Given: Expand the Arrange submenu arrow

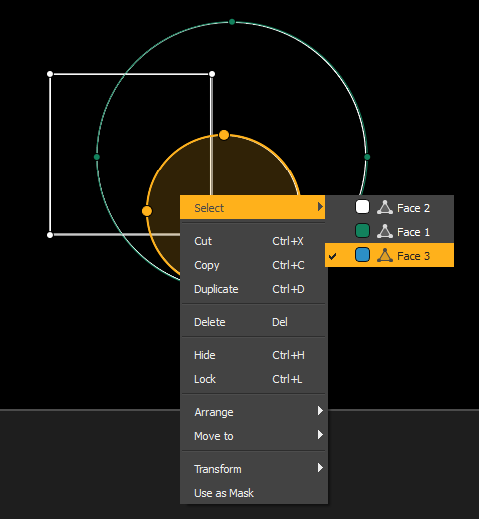Looking at the screenshot, I should coord(320,411).
